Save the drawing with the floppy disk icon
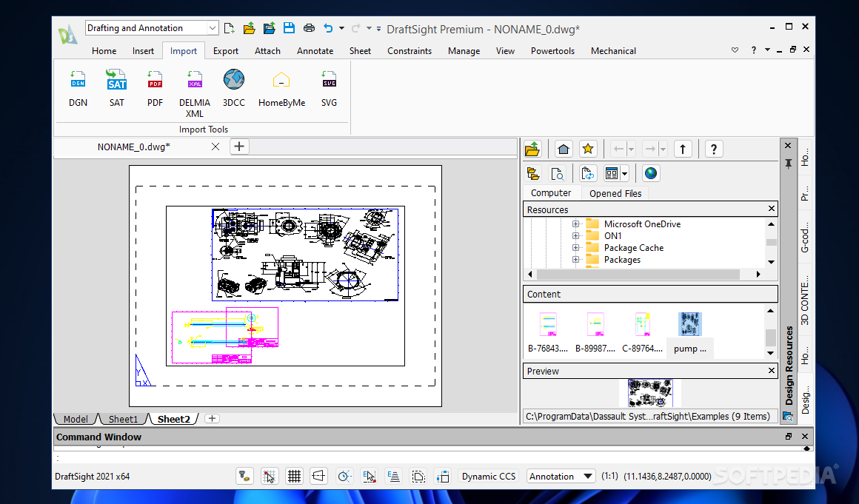The width and height of the screenshot is (859, 504). point(289,28)
